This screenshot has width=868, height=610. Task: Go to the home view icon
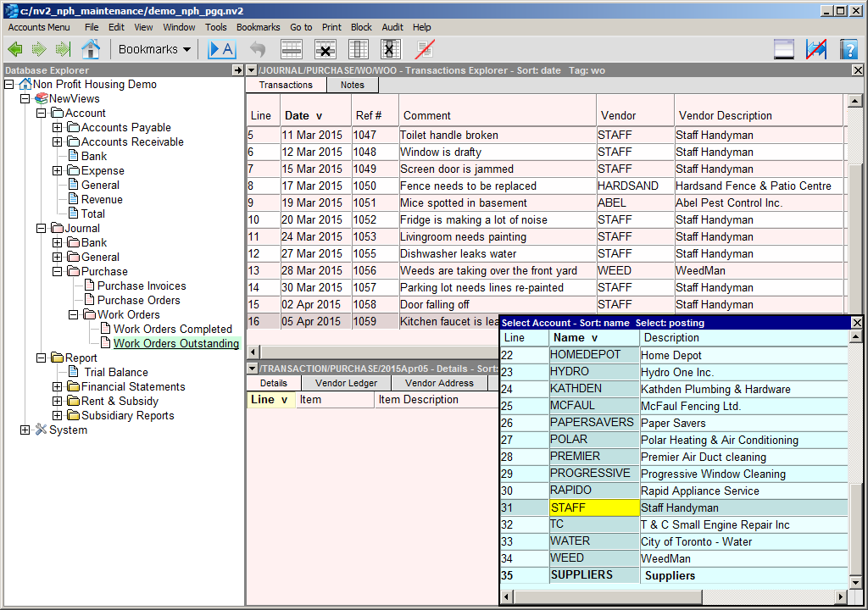[90, 49]
